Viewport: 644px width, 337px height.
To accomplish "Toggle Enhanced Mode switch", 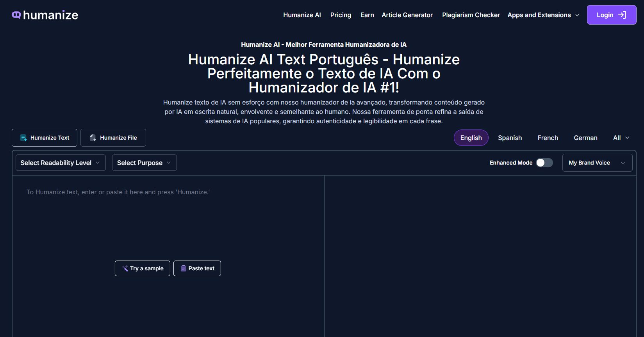I will pos(544,163).
